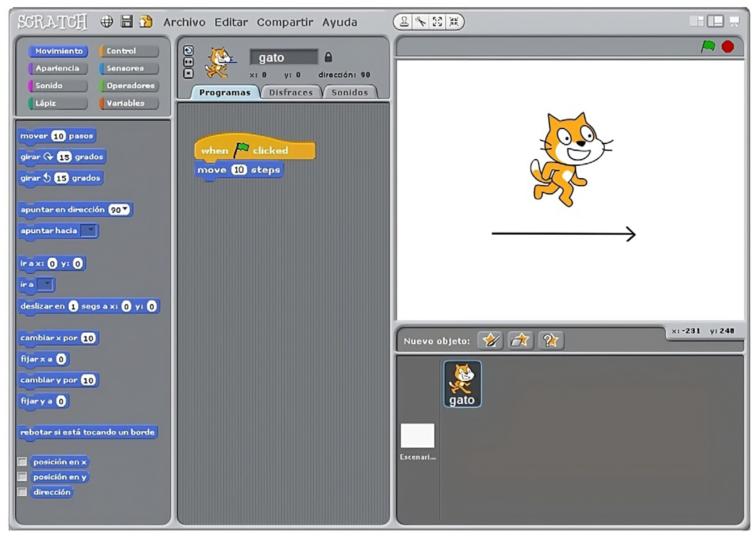Paint a new sprite with brush star icon

(x=490, y=340)
